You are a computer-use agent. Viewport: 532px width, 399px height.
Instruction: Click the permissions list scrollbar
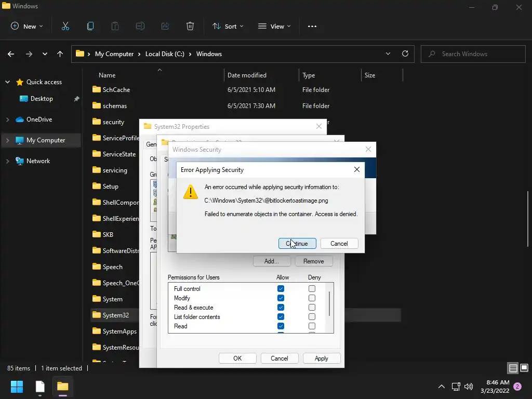[x=329, y=303]
